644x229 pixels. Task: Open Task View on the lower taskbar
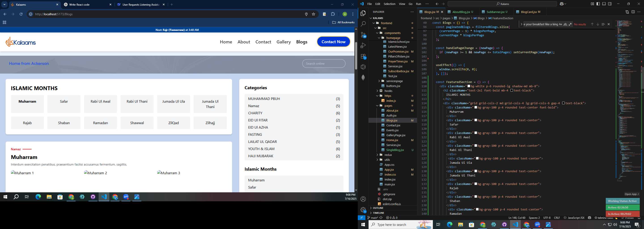pos(438,225)
